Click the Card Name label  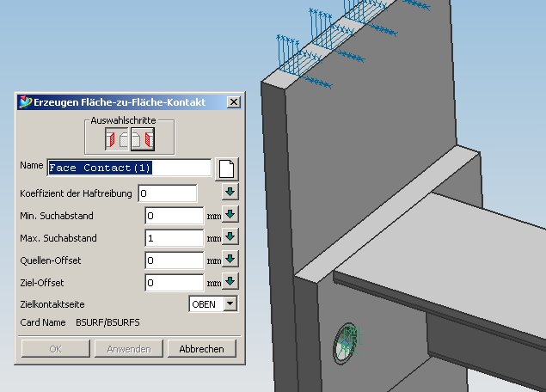tap(43, 322)
